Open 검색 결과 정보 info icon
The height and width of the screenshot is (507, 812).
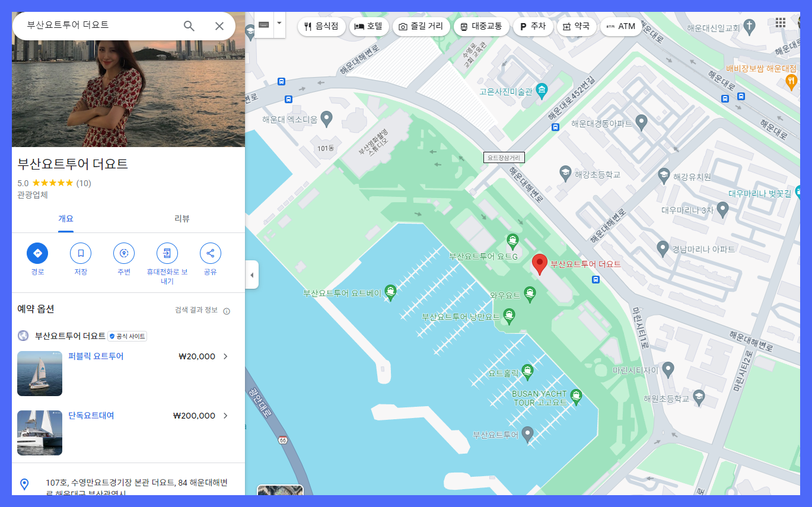[227, 311]
